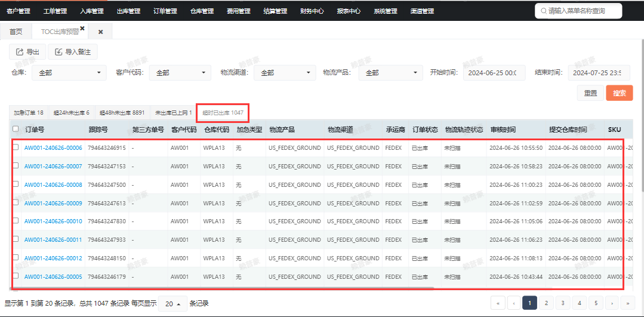Open the 物流渠道 logistics channel dropdown
Viewport: 644px width, 317px height.
click(x=285, y=73)
